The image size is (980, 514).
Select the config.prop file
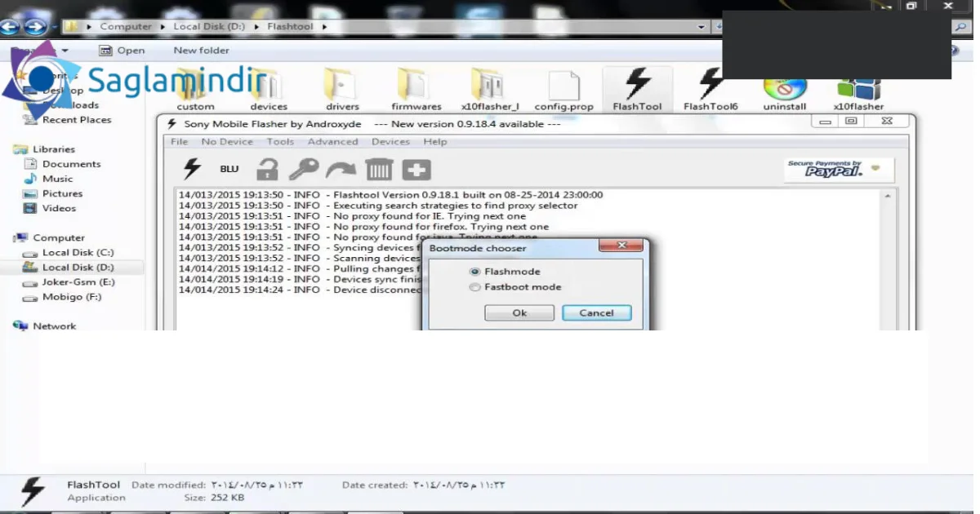coord(563,90)
